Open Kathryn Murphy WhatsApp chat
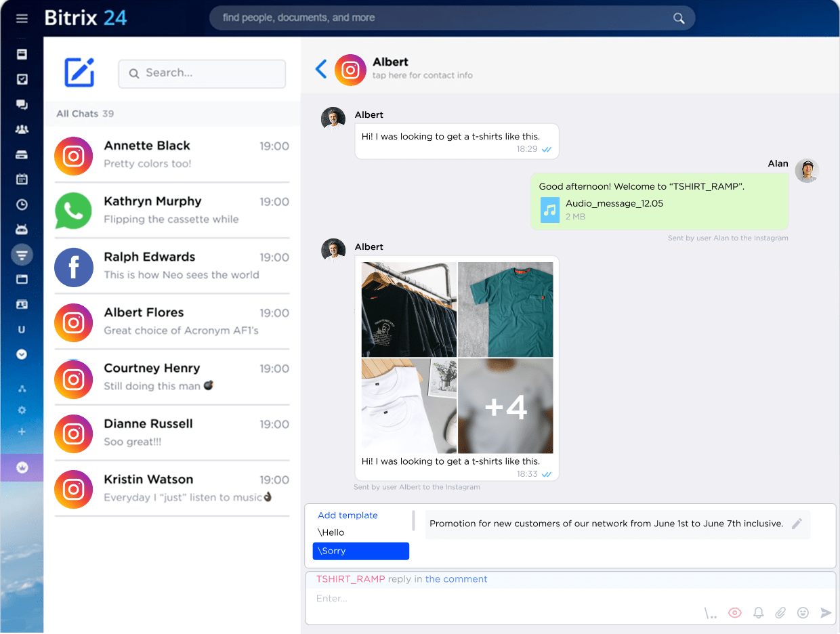 171,210
